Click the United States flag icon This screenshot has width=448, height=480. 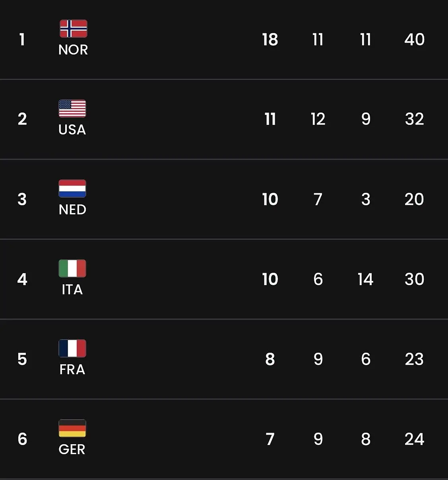click(72, 109)
